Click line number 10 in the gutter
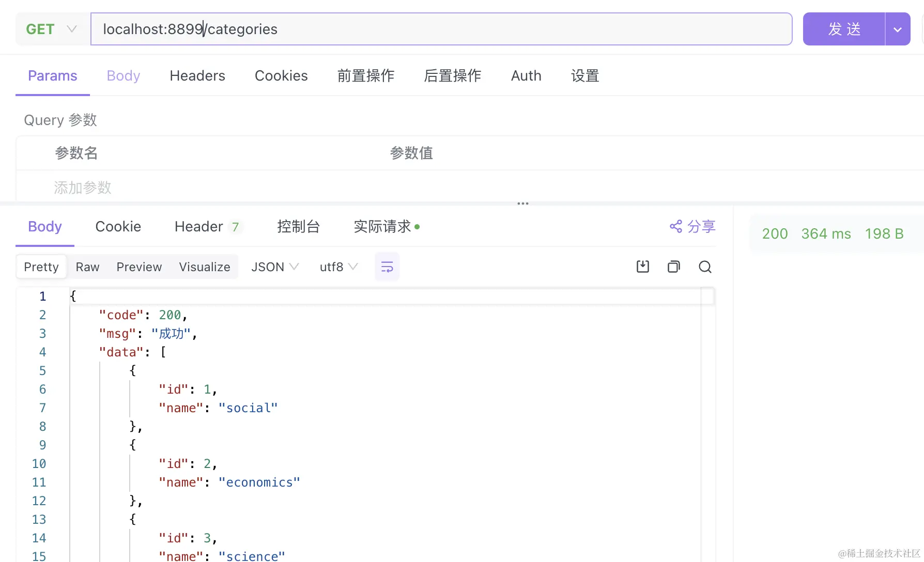The image size is (924, 562). point(39,463)
